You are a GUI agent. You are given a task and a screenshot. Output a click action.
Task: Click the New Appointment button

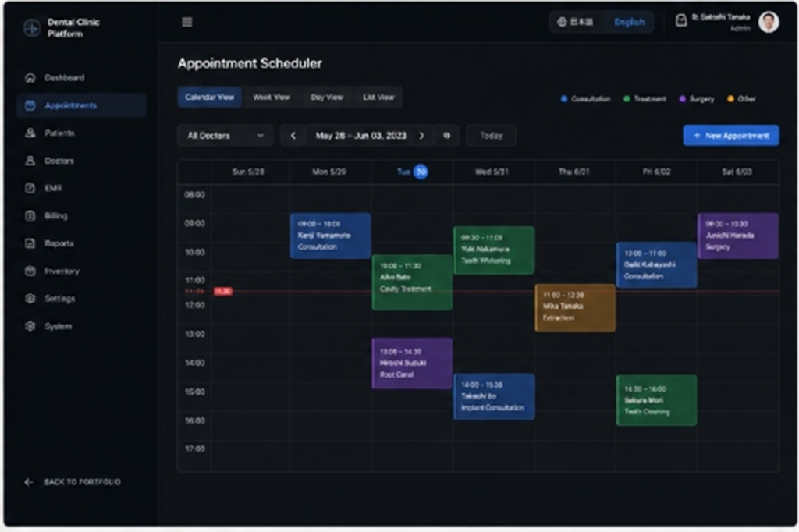[730, 136]
